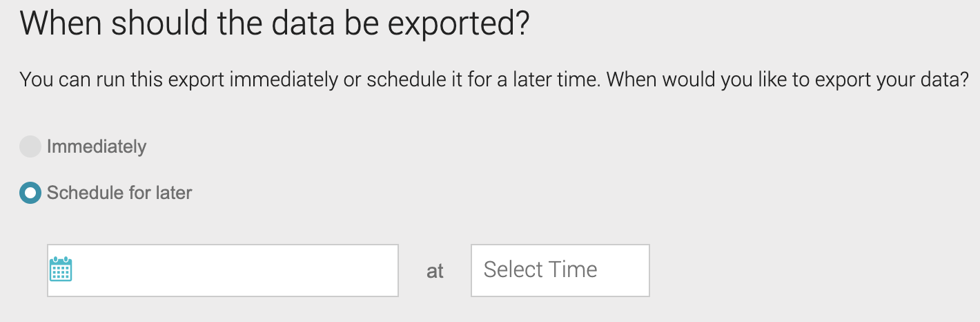Focus the empty date input field
Screen dimensions: 980x322
pyautogui.click(x=223, y=270)
